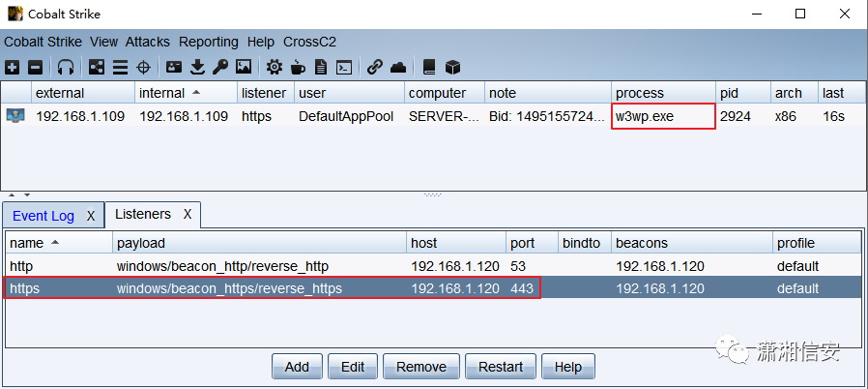Sort listeners by beacons column
Viewport: 868px width, 389px height.
(692, 243)
